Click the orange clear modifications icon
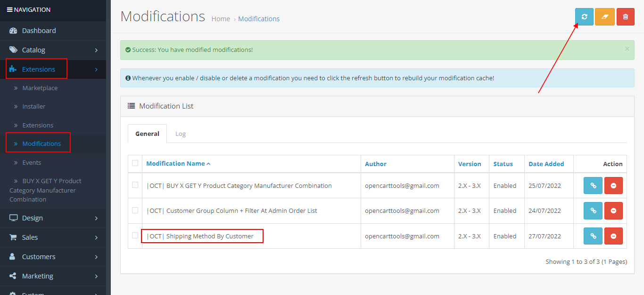 tap(605, 17)
